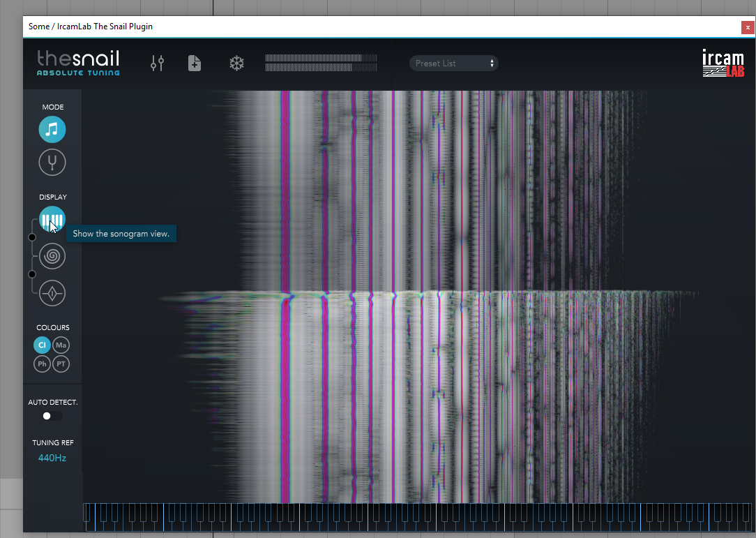Show the snail spiral view
Image resolution: width=756 pixels, height=538 pixels.
coord(52,257)
